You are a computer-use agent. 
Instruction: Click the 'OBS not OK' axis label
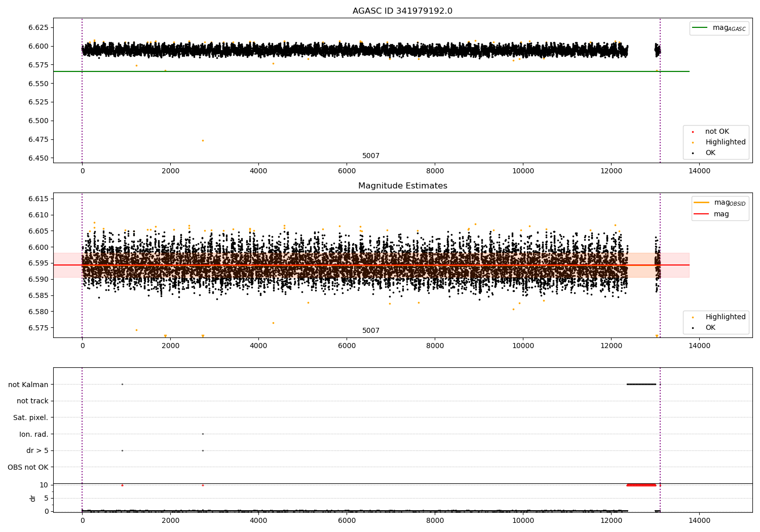pos(28,467)
